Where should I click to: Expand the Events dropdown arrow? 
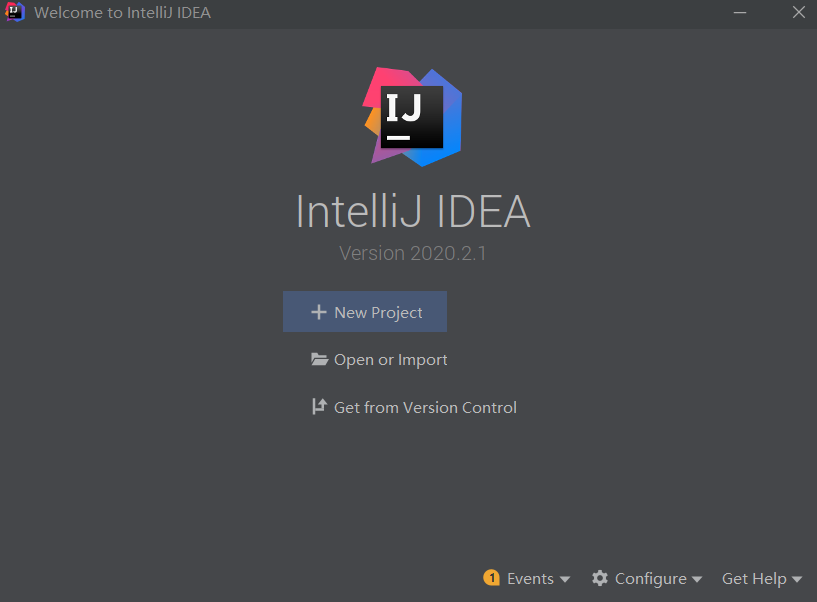(x=565, y=579)
